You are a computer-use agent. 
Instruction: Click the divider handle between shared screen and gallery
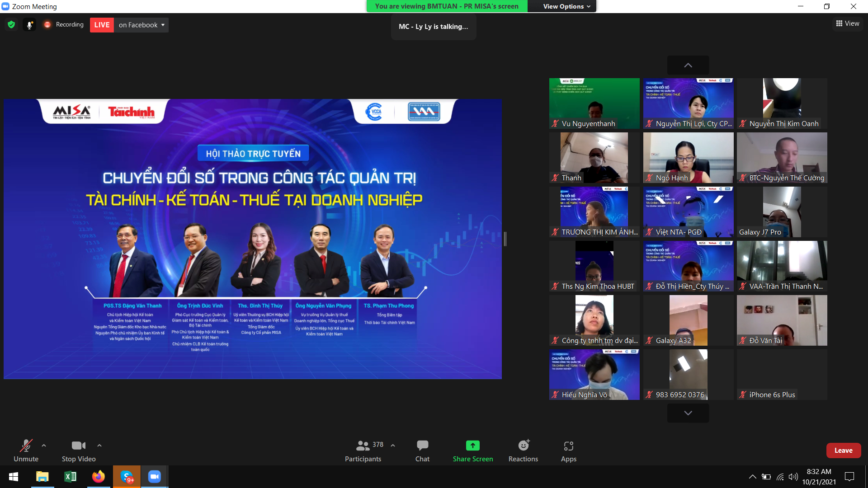pos(505,239)
